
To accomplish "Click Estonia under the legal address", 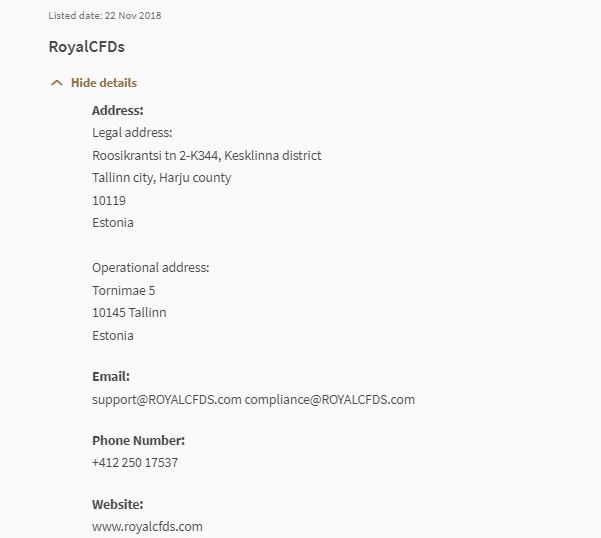I will pyautogui.click(x=113, y=223).
